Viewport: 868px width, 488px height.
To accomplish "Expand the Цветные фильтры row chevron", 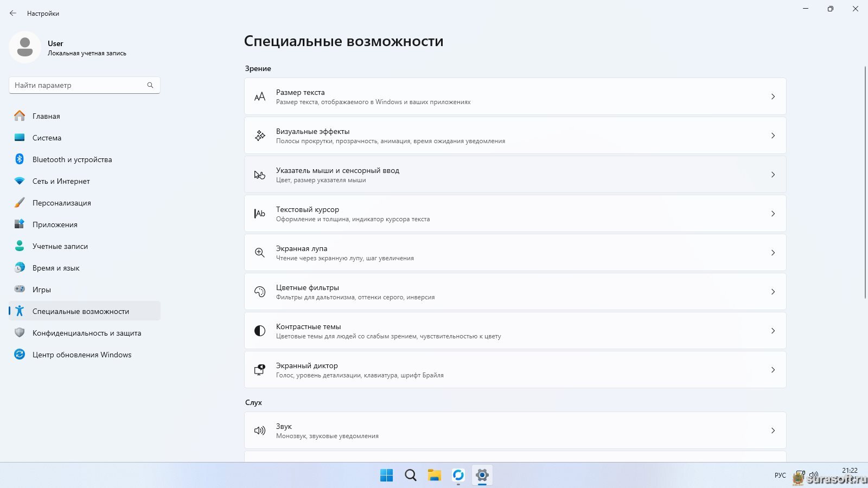I will click(773, 292).
